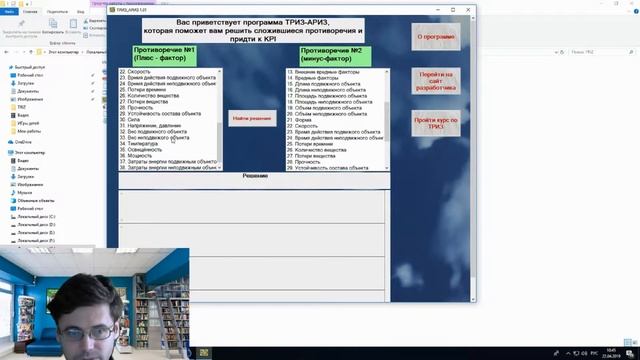Image resolution: width=640 pixels, height=360 pixels.
Task: Show hidden tray icons chevron
Action: pos(568,353)
